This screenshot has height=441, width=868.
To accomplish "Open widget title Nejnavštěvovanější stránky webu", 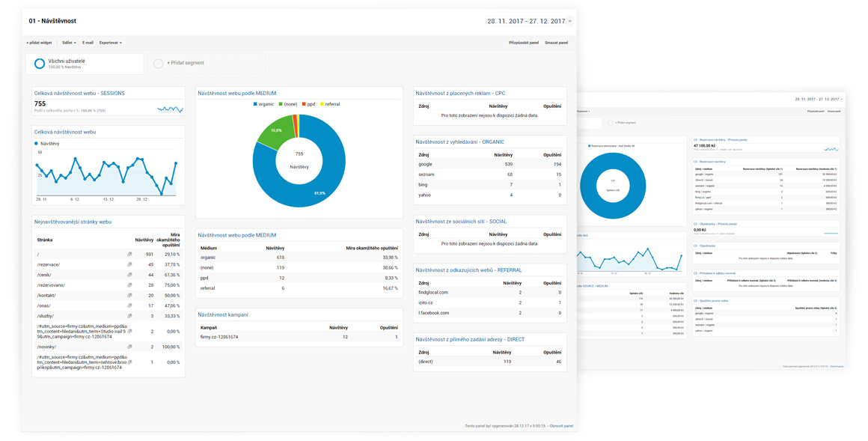I will click(73, 222).
